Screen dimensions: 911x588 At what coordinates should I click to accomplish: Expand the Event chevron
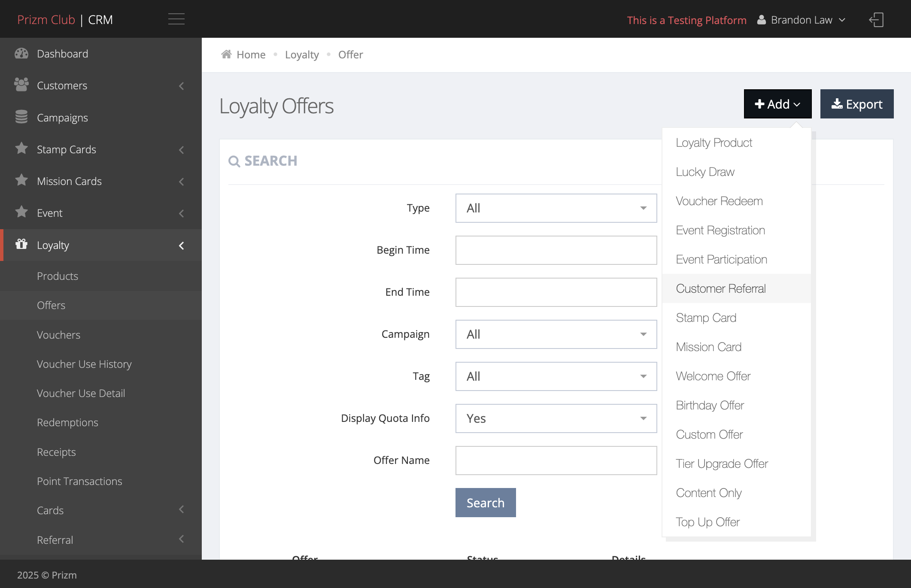point(182,213)
